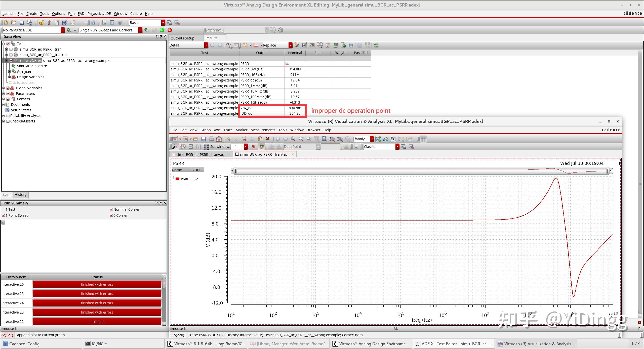Click the cut scissors icon
Image resolution: width=644 pixels, height=349 pixels.
click(244, 139)
